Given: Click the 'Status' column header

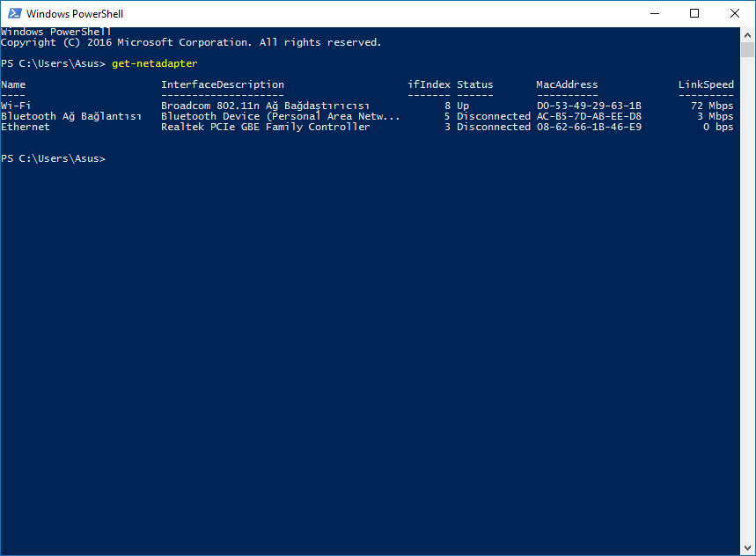Looking at the screenshot, I should pyautogui.click(x=475, y=84).
